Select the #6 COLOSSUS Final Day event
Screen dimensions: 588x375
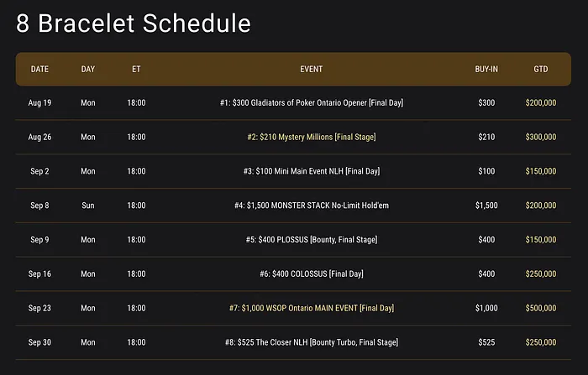pyautogui.click(x=311, y=274)
